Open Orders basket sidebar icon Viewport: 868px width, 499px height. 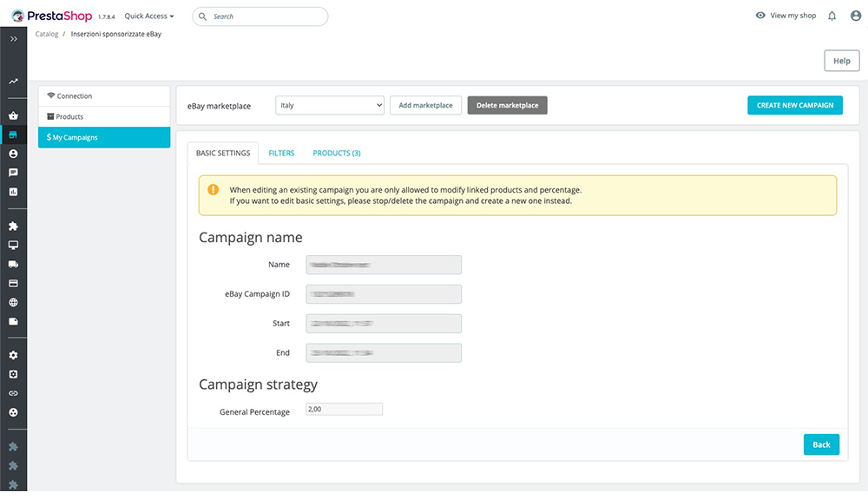tap(13, 115)
